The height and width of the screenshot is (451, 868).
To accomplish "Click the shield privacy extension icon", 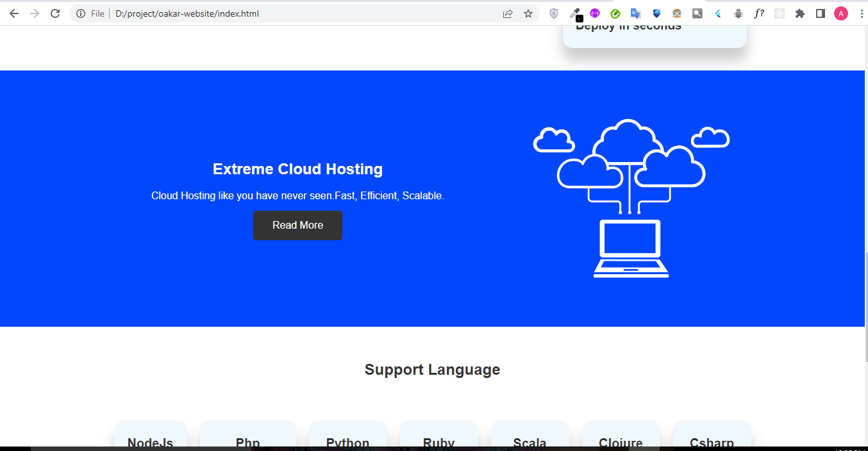I will 656,13.
